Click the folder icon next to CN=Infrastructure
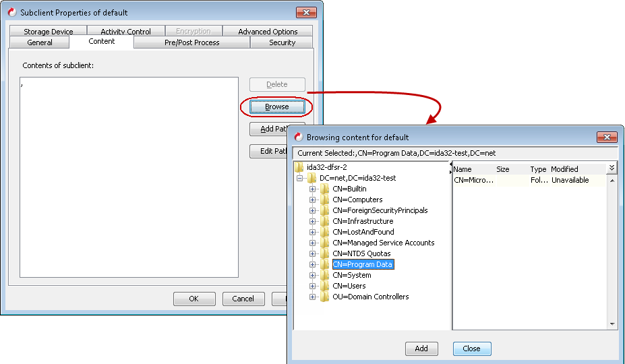The image size is (625, 364). (325, 222)
